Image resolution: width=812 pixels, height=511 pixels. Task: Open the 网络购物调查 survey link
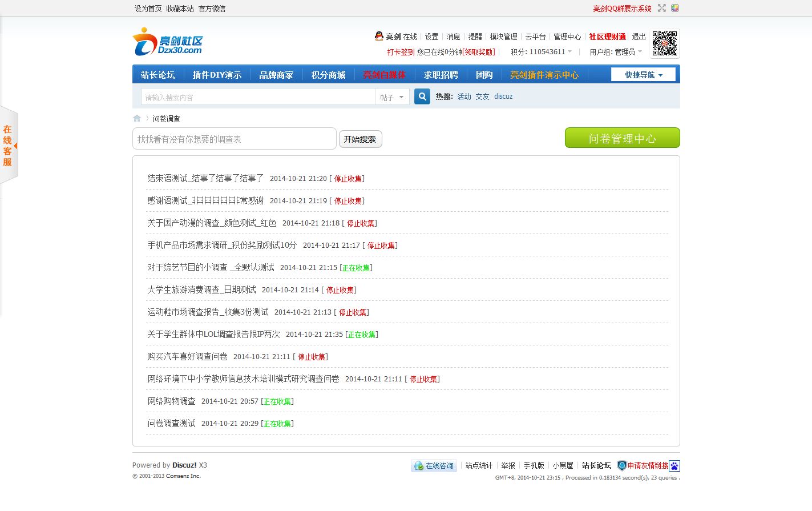click(x=171, y=401)
